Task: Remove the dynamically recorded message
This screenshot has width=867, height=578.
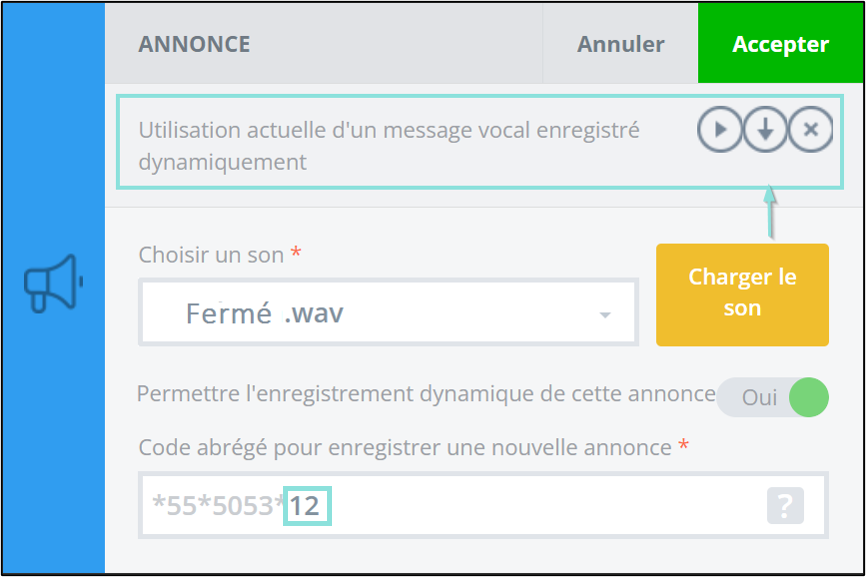Action: click(811, 129)
